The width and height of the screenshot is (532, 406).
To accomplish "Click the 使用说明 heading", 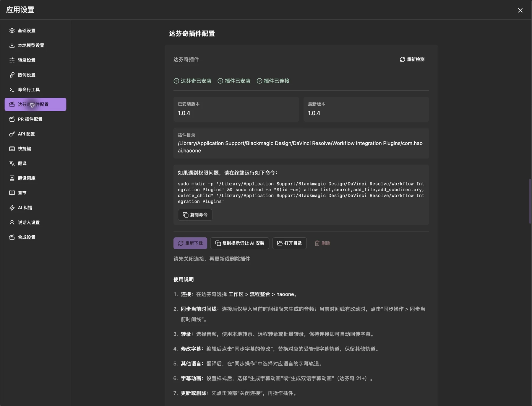I will (184, 279).
